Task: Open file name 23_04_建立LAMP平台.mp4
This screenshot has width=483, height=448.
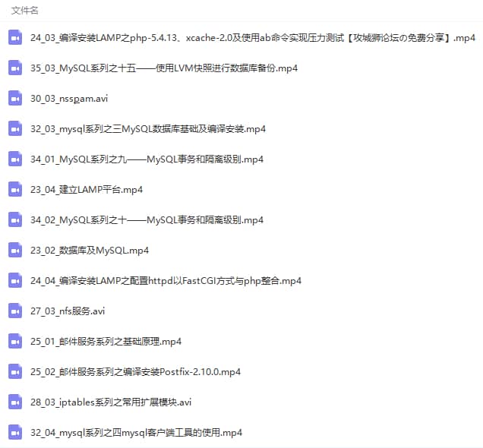Action: (x=87, y=190)
